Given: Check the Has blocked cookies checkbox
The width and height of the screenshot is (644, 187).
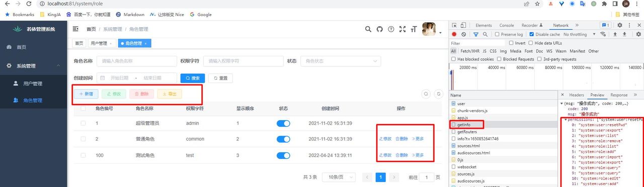Looking at the screenshot, I should pyautogui.click(x=454, y=59).
